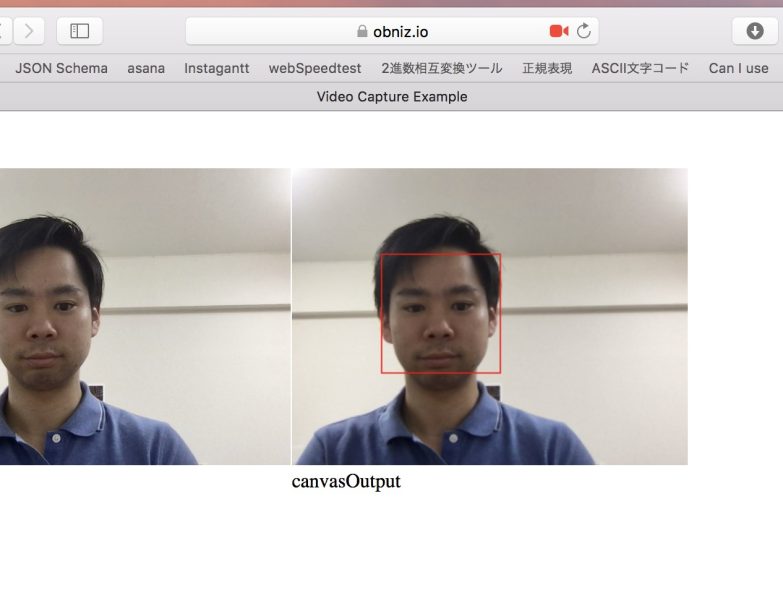Open the ASCII文字コード bookmark
The width and height of the screenshot is (783, 600).
(x=640, y=68)
